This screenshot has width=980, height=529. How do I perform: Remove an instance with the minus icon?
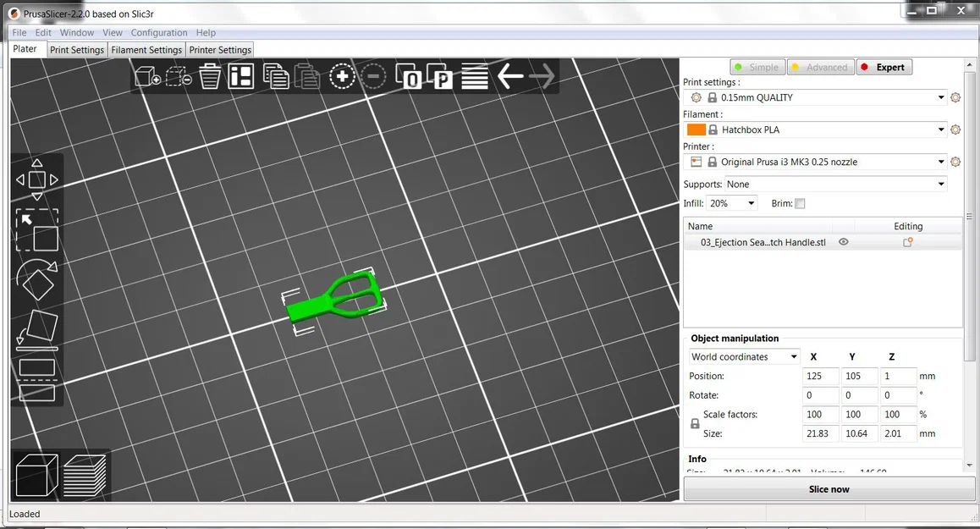[x=373, y=77]
